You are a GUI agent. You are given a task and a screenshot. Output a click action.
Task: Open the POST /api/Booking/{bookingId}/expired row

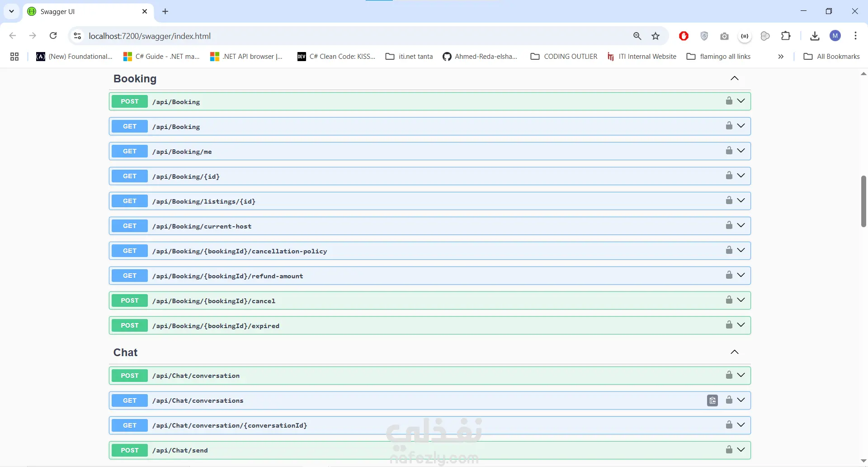click(429, 325)
